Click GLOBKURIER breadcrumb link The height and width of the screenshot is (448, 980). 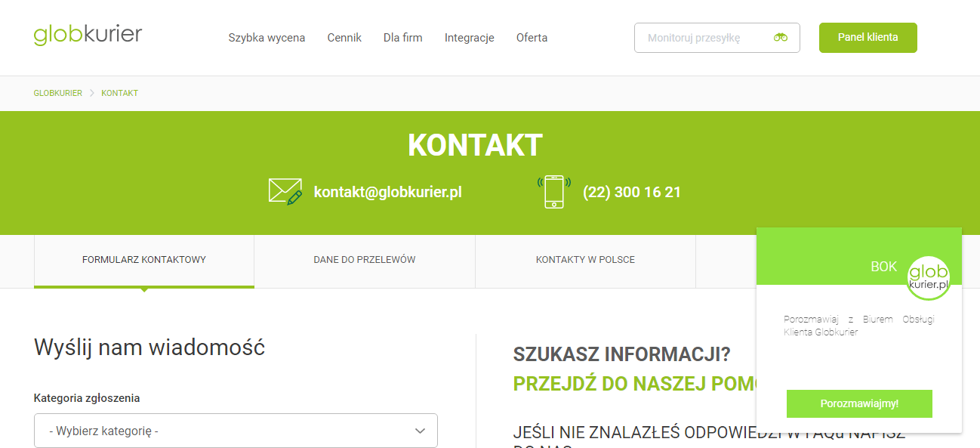57,93
